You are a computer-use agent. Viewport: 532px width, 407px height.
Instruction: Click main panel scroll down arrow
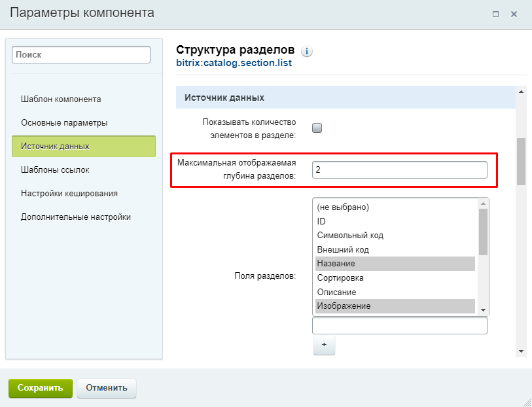tap(521, 351)
